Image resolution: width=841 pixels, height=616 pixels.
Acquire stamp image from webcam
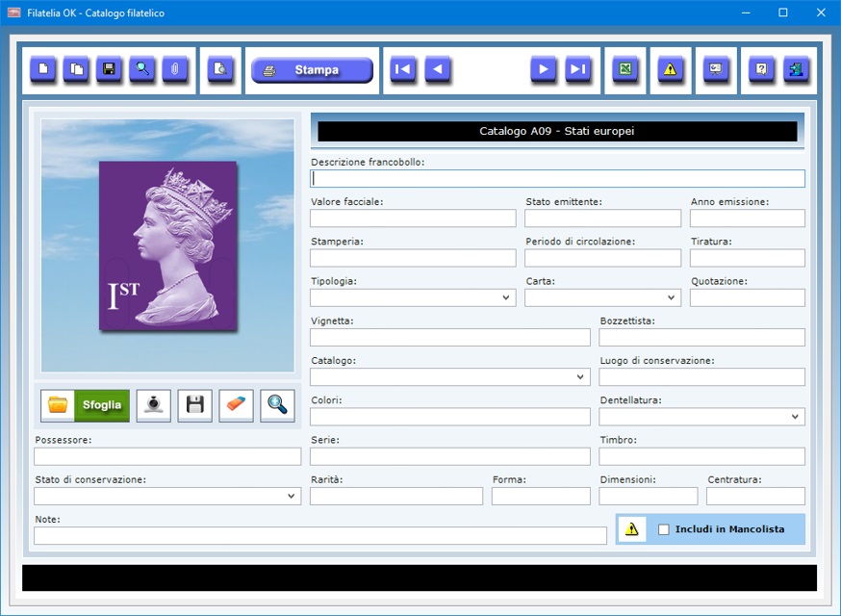click(x=154, y=405)
